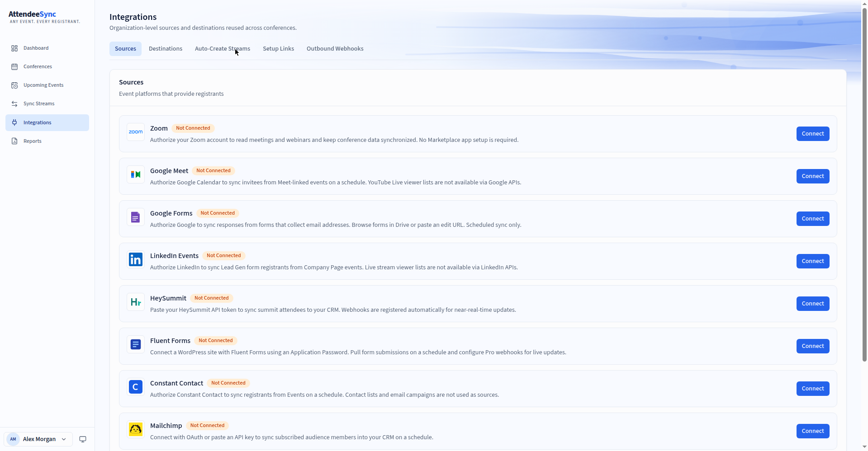This screenshot has height=451, width=868.
Task: Click the Integrations plug icon
Action: 14,122
